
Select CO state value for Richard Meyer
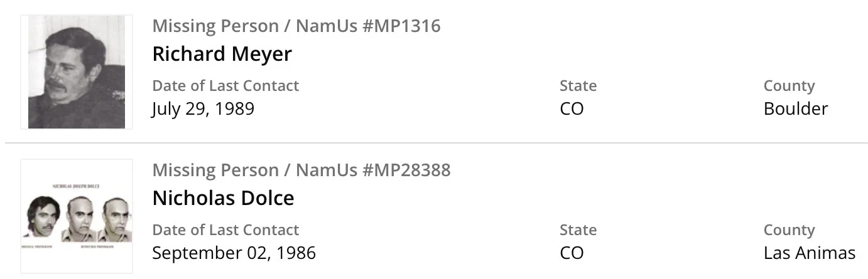click(572, 108)
